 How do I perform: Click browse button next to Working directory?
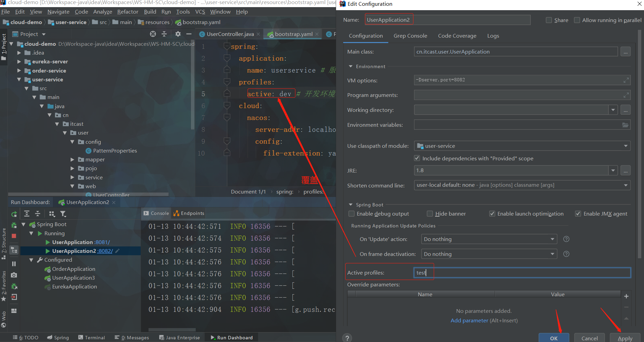coord(626,110)
